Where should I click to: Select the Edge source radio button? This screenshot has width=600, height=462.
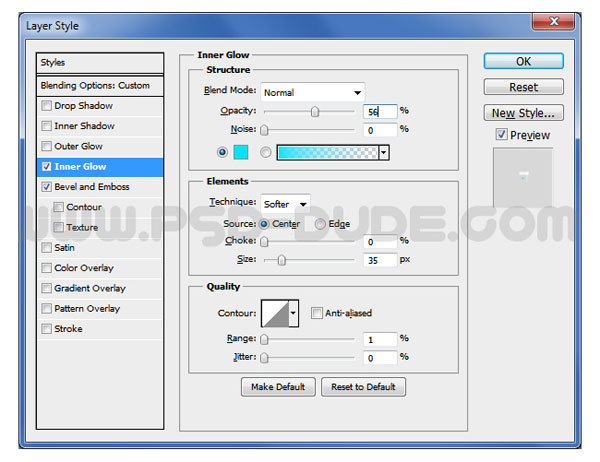[x=320, y=224]
